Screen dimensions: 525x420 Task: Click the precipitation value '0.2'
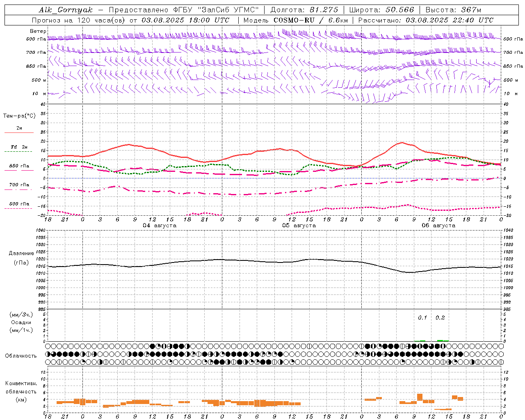[440, 318]
